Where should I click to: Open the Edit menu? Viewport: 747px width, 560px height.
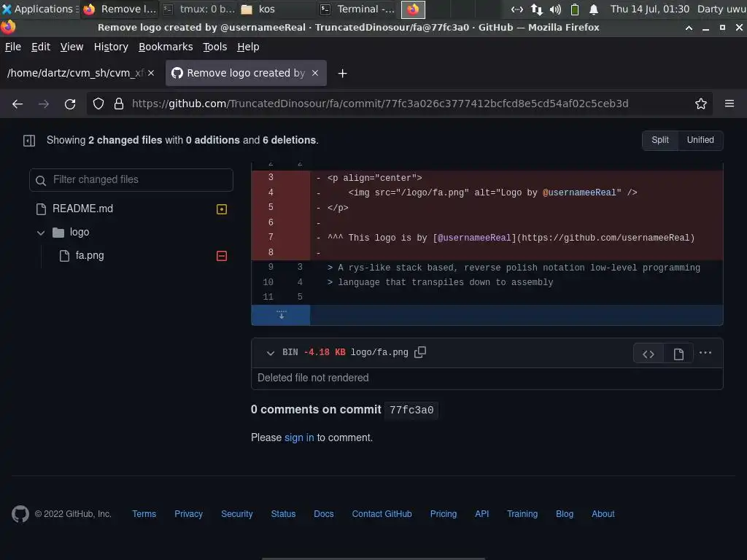[x=41, y=47]
